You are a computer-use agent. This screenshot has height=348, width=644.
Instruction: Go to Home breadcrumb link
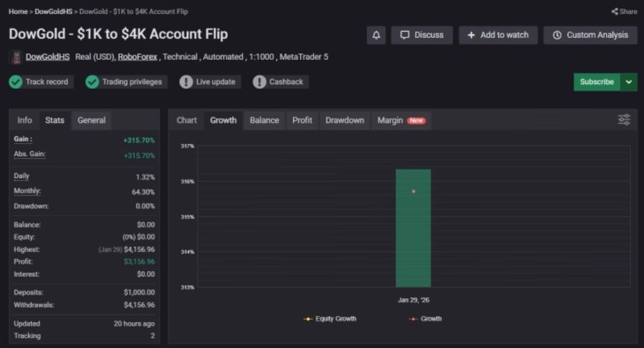click(x=18, y=12)
